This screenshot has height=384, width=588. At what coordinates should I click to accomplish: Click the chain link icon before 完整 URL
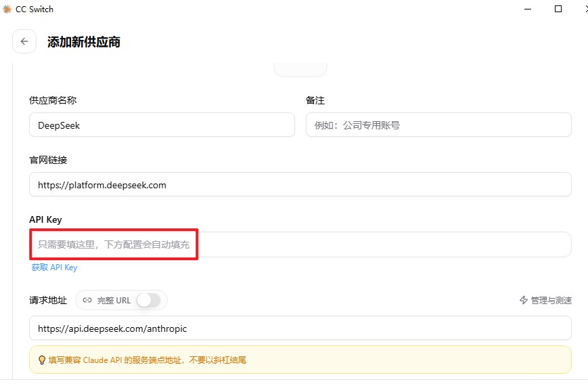(87, 300)
